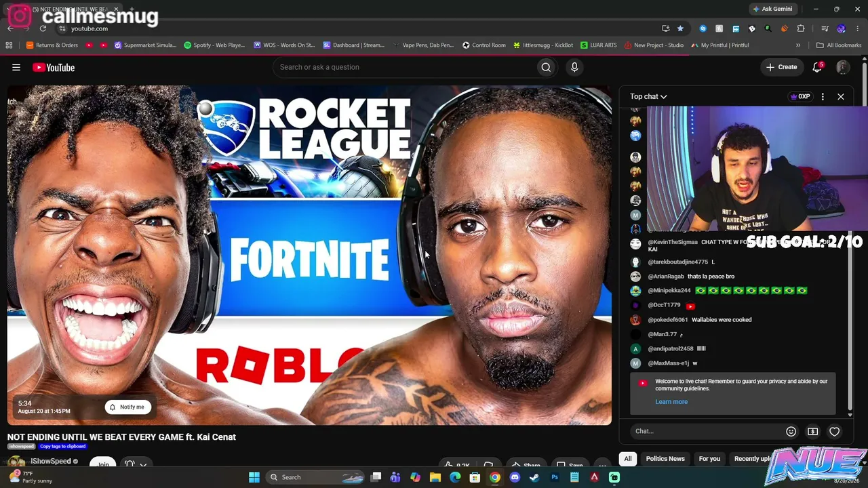The image size is (868, 488).
Task: Open the littlesmugg - KickBot bookmark
Action: pyautogui.click(x=543, y=45)
